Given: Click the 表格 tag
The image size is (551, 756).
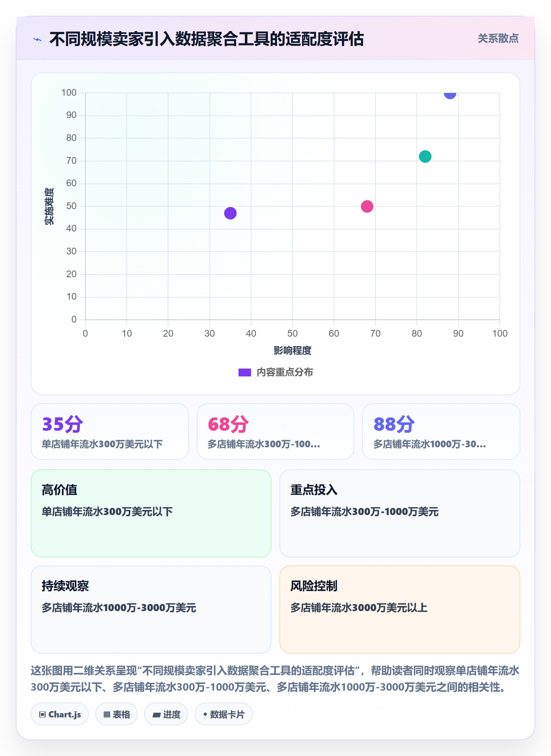Looking at the screenshot, I should click(x=116, y=714).
